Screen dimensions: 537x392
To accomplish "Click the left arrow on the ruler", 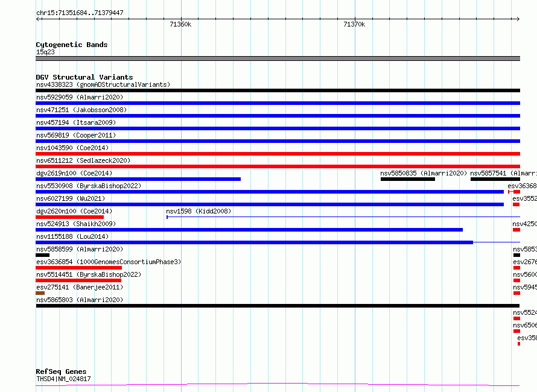I will [38, 19].
